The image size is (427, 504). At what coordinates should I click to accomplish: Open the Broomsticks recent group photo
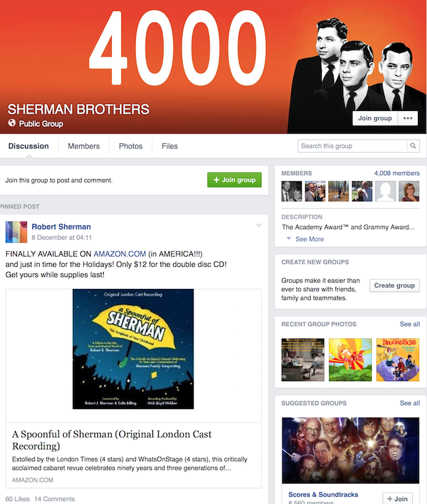pyautogui.click(x=398, y=360)
